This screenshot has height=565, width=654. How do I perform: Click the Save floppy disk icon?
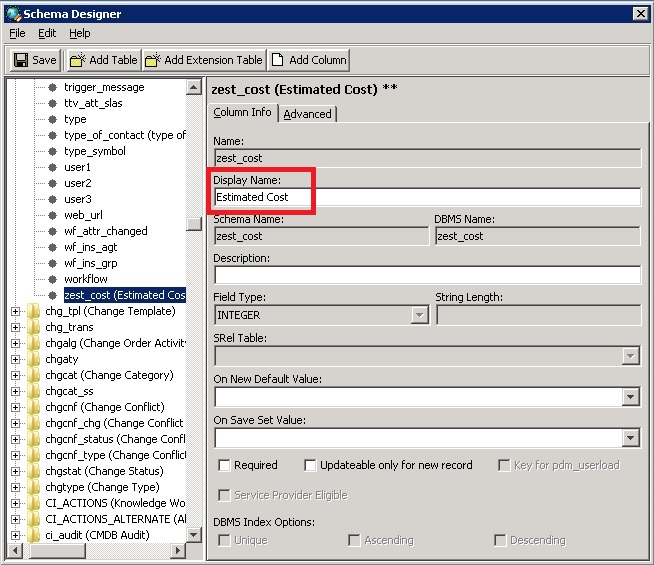pyautogui.click(x=20, y=60)
